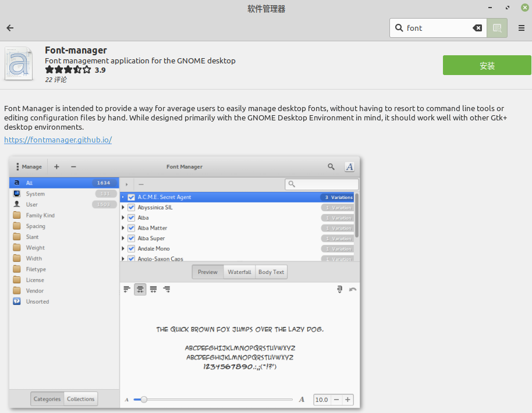Expand the Alba row arrow

click(x=123, y=218)
